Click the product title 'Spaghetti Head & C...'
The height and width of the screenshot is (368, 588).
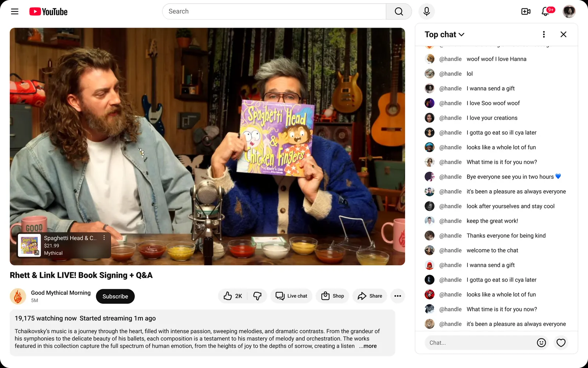point(71,238)
